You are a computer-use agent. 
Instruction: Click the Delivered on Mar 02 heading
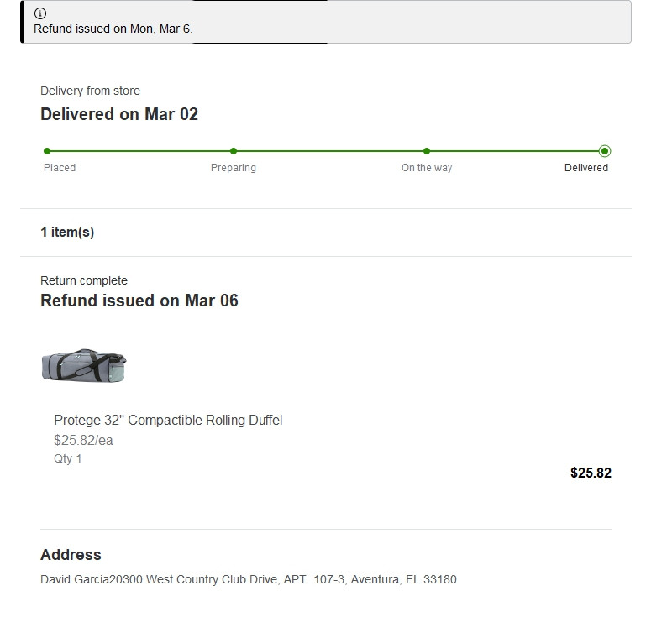coord(119,114)
